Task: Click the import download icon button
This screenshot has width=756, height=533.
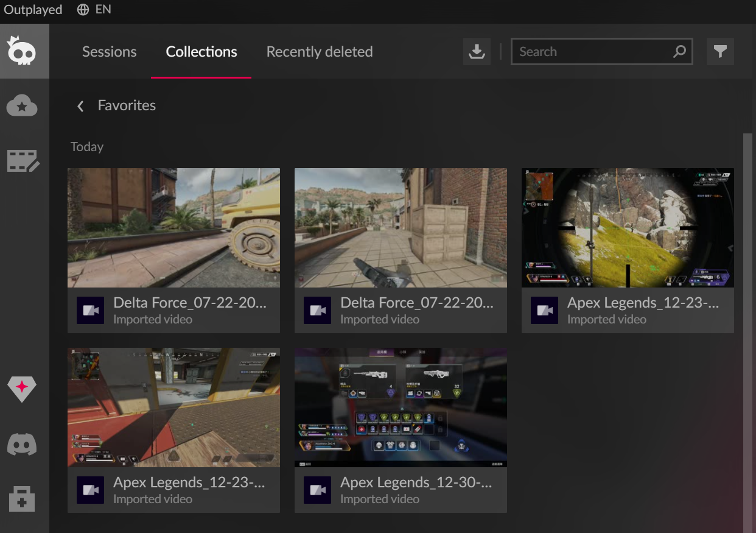Action: [477, 52]
